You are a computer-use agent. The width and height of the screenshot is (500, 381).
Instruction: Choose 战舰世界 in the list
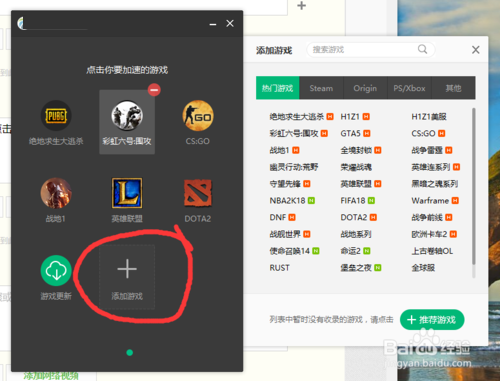285,234
